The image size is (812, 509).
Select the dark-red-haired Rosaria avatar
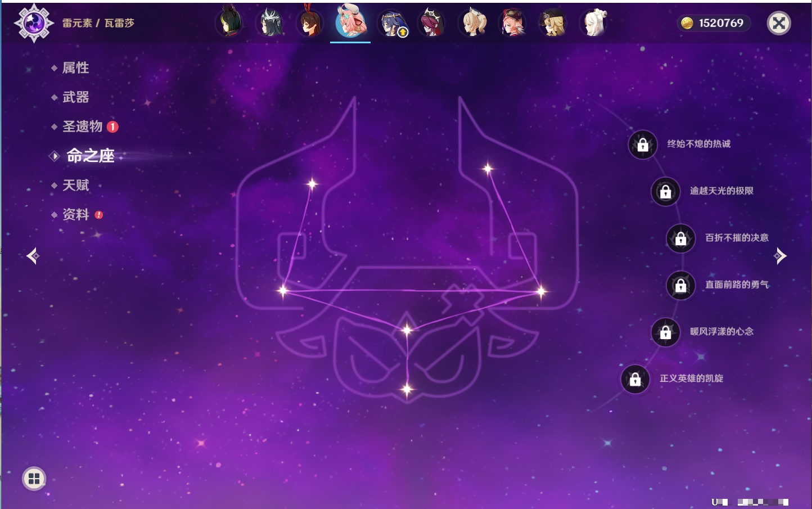pos(432,22)
